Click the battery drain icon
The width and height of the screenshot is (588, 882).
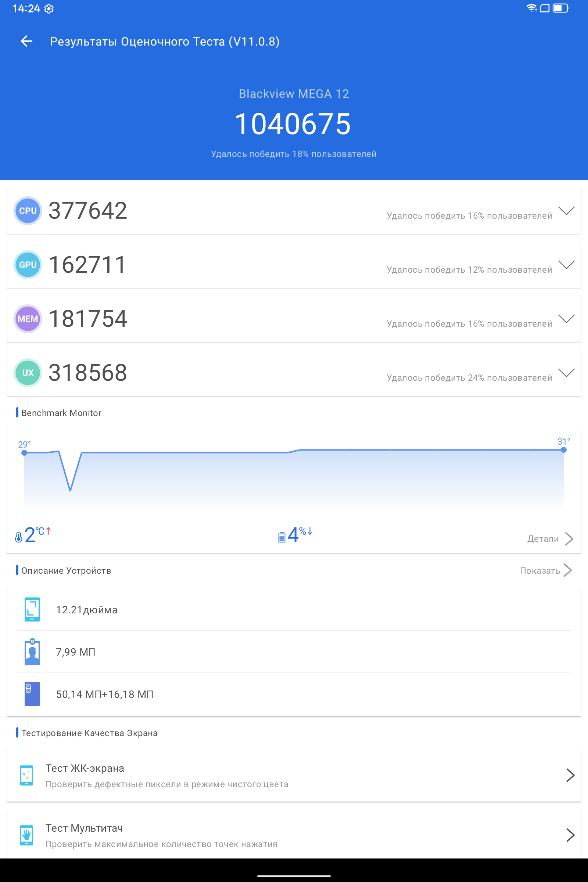tap(282, 537)
